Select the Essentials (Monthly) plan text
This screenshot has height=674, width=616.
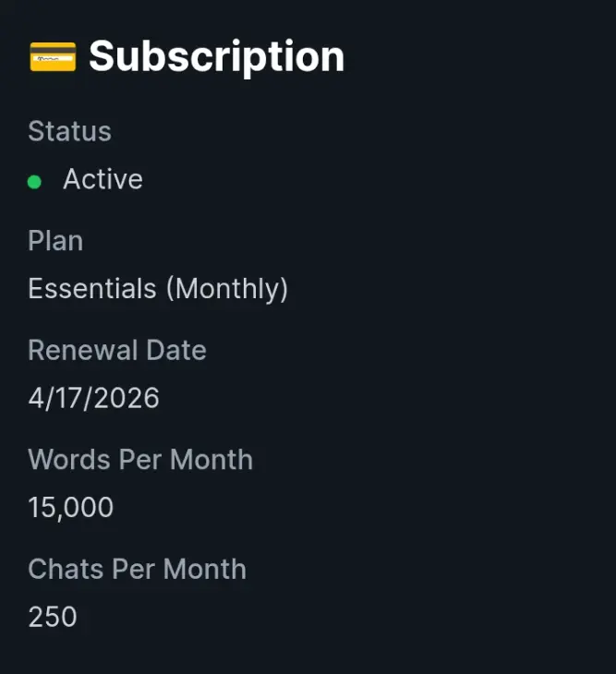[x=158, y=288]
